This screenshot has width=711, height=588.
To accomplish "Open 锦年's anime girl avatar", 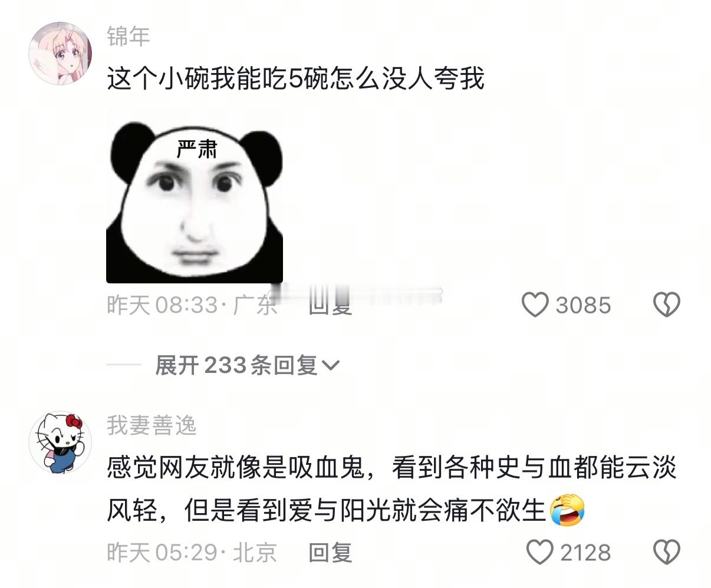I will click(x=60, y=53).
